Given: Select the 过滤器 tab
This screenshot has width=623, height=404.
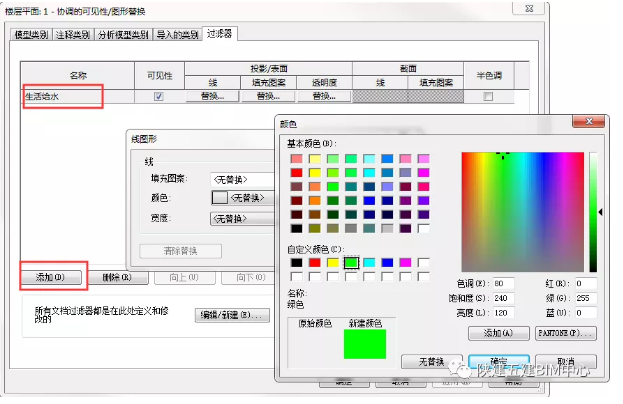Looking at the screenshot, I should pos(220,34).
